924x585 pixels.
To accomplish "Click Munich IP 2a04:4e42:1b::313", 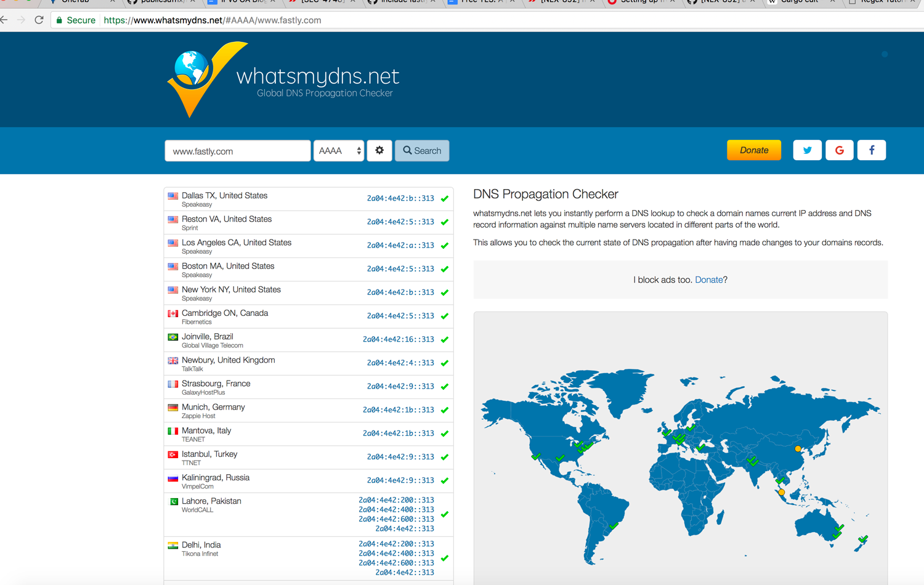I will pyautogui.click(x=399, y=409).
